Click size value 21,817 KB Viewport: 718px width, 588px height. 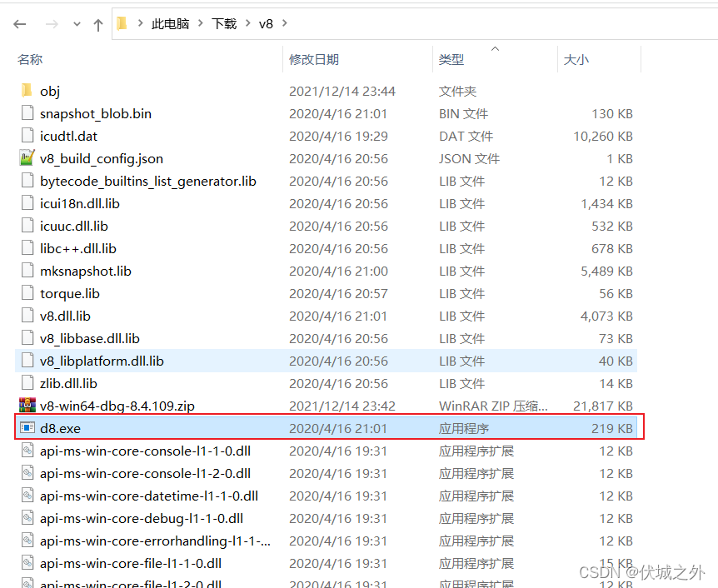603,406
